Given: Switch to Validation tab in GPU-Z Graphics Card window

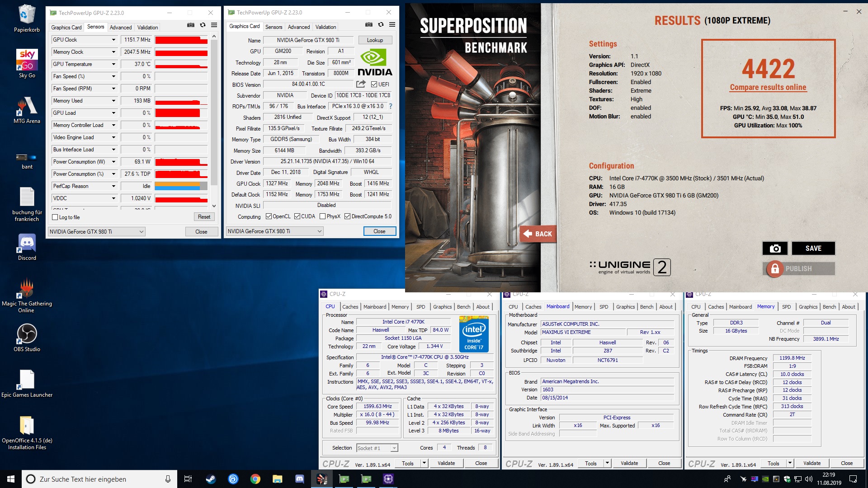Looking at the screenshot, I should (325, 27).
